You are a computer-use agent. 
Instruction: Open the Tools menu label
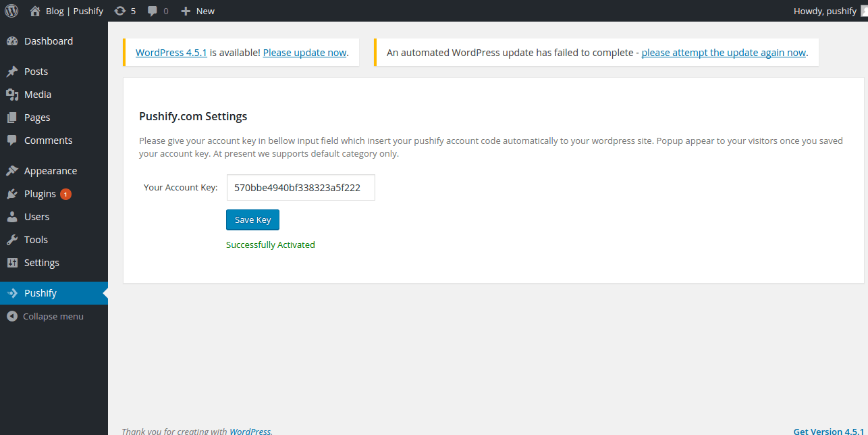click(36, 240)
